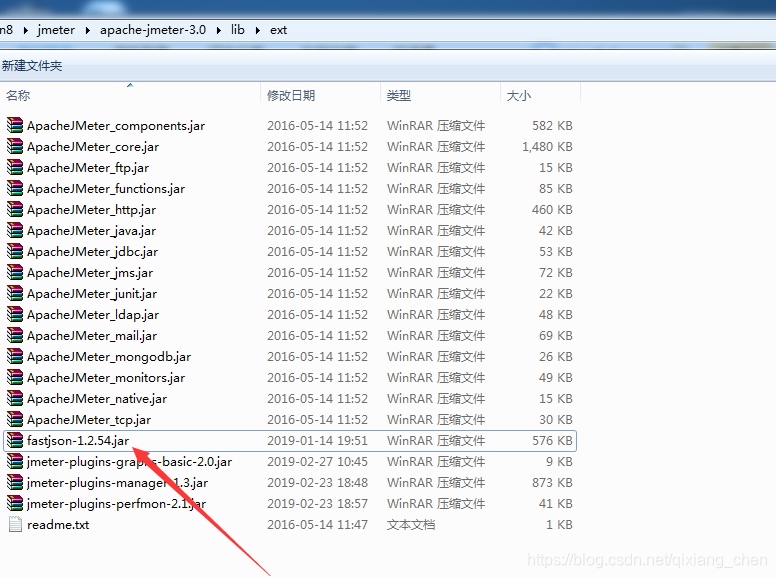The height and width of the screenshot is (578, 776).
Task: Select file name ApacheJMeter_mongodb.jar
Action: 109,357
